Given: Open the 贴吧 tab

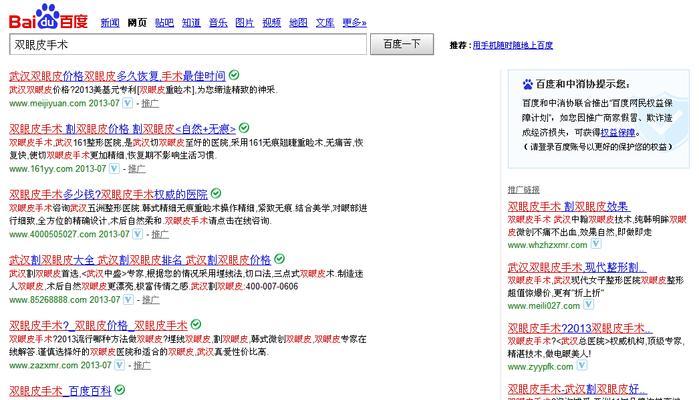Looking at the screenshot, I should coord(164,22).
